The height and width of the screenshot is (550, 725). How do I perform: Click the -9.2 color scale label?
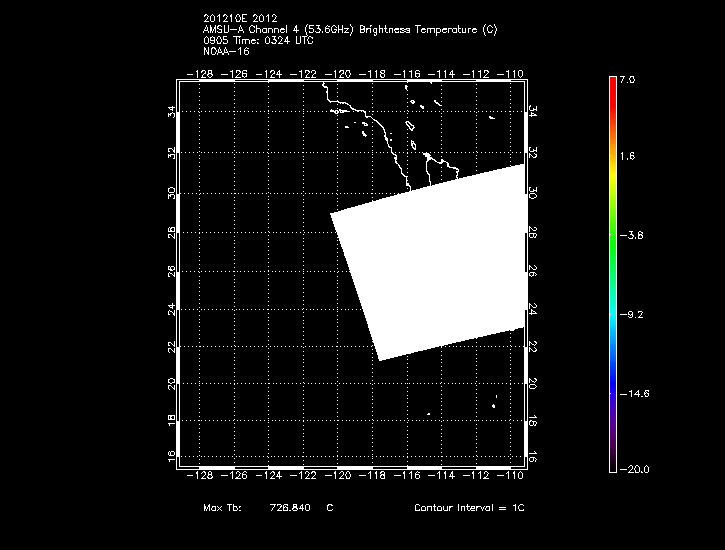633,314
